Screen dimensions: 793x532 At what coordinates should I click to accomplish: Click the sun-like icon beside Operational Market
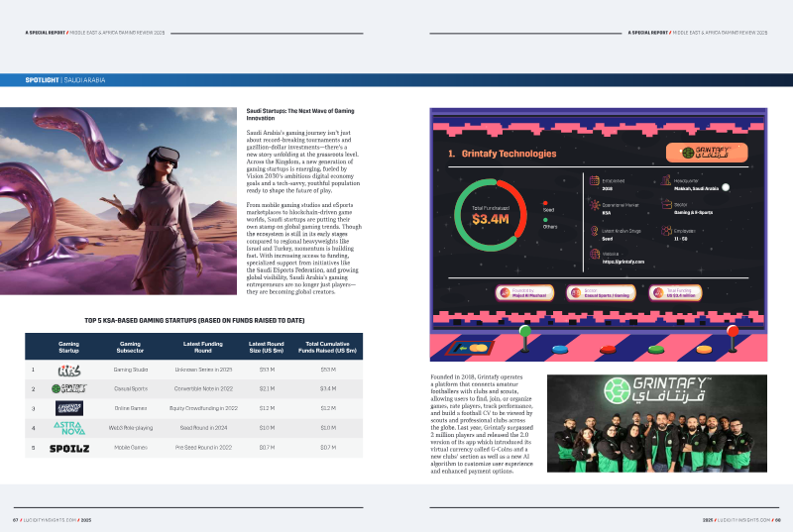pyautogui.click(x=594, y=205)
